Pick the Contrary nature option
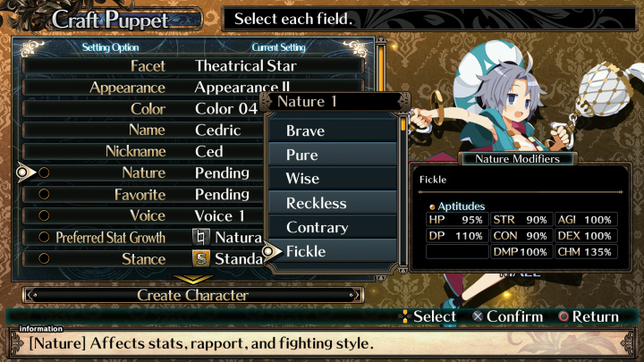Screen dimensions: 644x362 point(332,228)
